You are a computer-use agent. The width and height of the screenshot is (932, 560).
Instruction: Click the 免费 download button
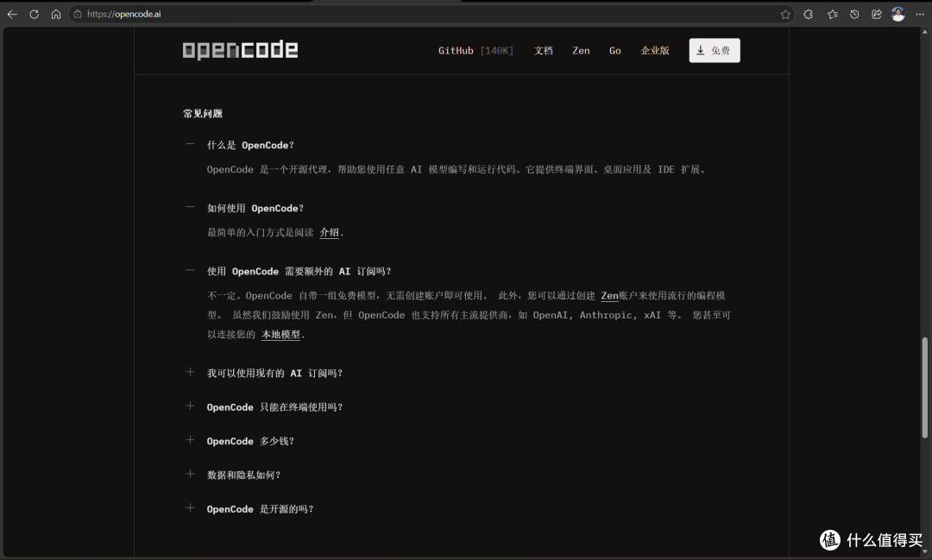[x=715, y=51]
